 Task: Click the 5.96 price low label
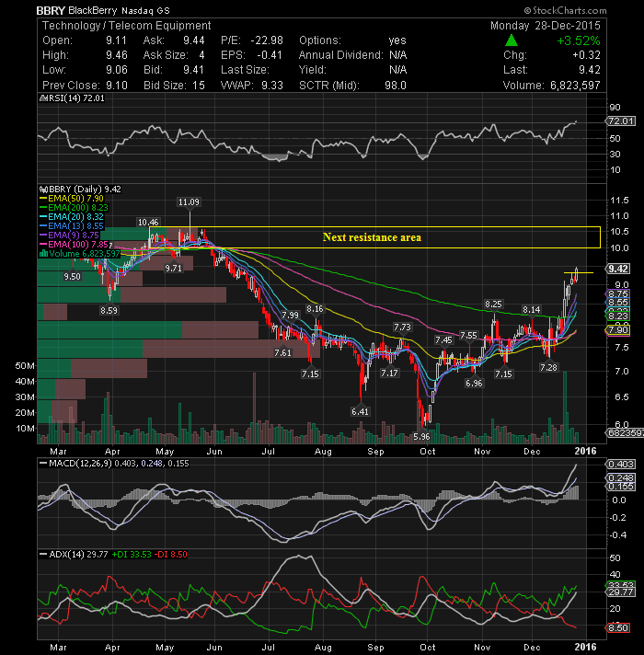[x=421, y=437]
